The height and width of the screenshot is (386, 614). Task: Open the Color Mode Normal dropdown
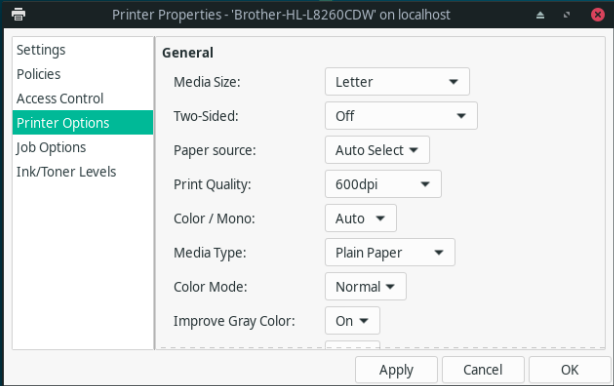click(366, 287)
